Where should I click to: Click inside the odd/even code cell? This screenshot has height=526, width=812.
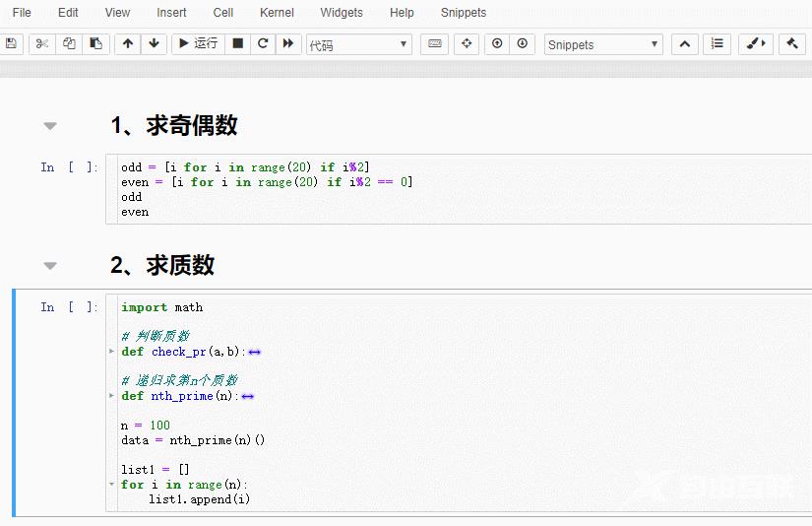pos(461,189)
